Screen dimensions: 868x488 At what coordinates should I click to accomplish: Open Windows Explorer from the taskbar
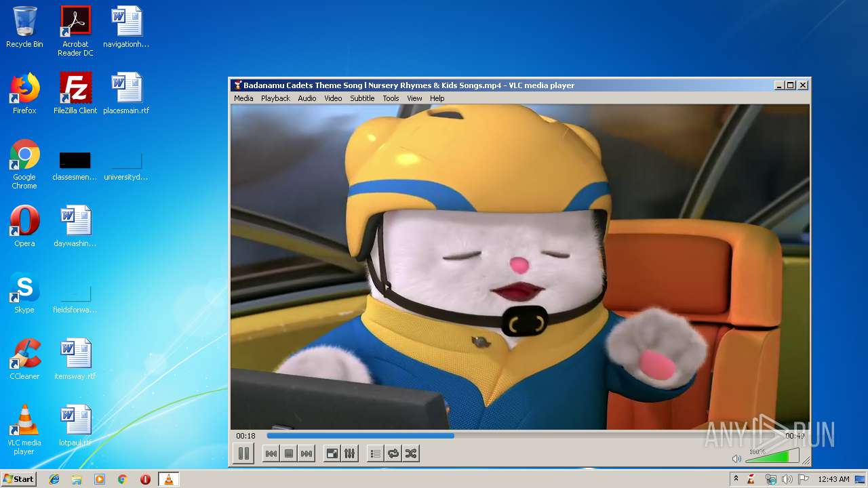(x=77, y=479)
